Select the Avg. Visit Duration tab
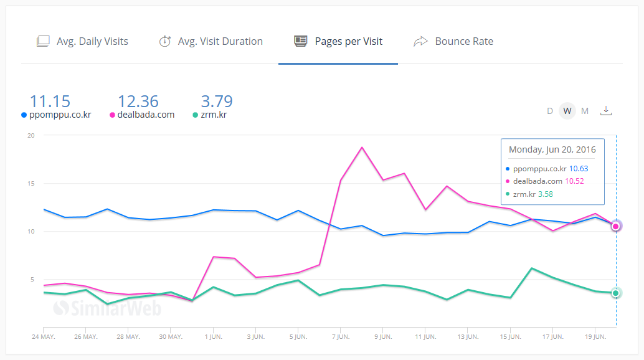Screen dimensions: 644x360 [x=220, y=42]
